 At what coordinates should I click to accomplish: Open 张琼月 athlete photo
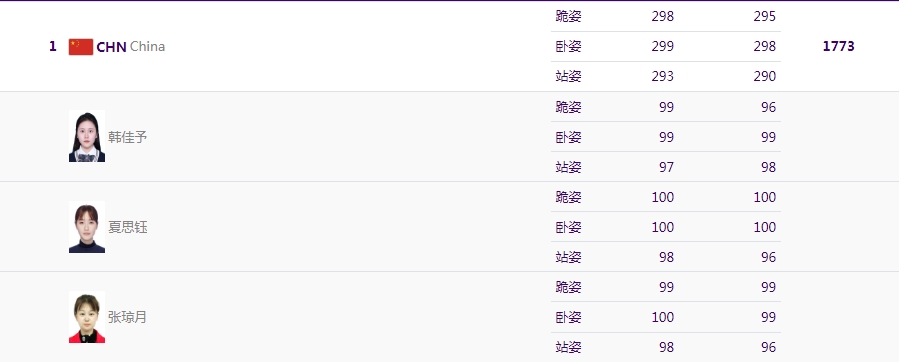(x=87, y=317)
